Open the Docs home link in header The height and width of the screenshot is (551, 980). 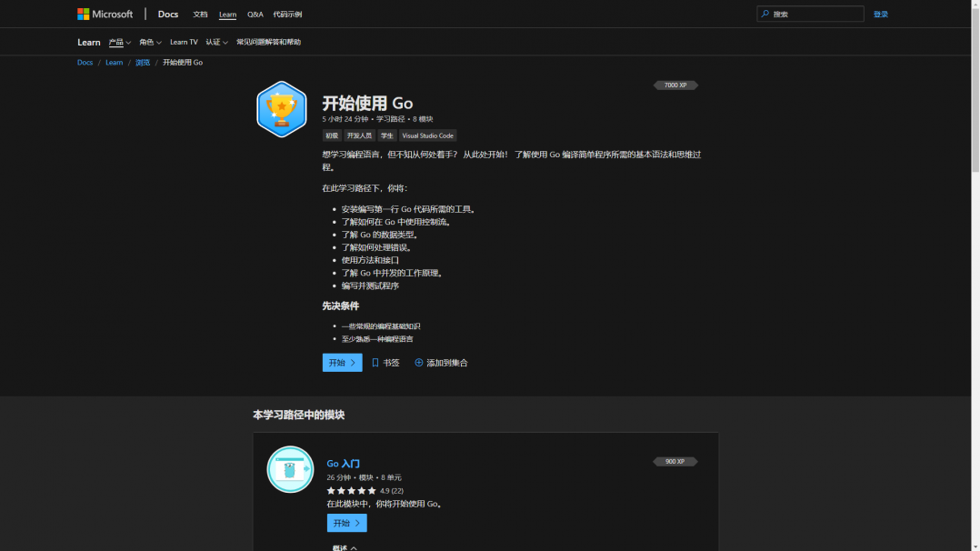point(167,14)
